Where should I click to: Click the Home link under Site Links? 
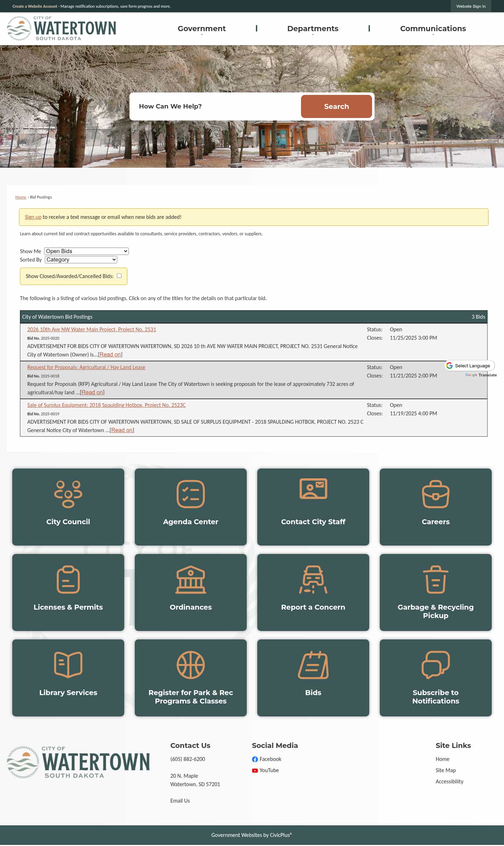pos(442,759)
